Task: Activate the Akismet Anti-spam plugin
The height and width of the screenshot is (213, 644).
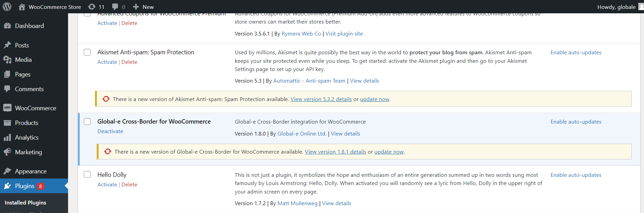Action: [x=107, y=62]
